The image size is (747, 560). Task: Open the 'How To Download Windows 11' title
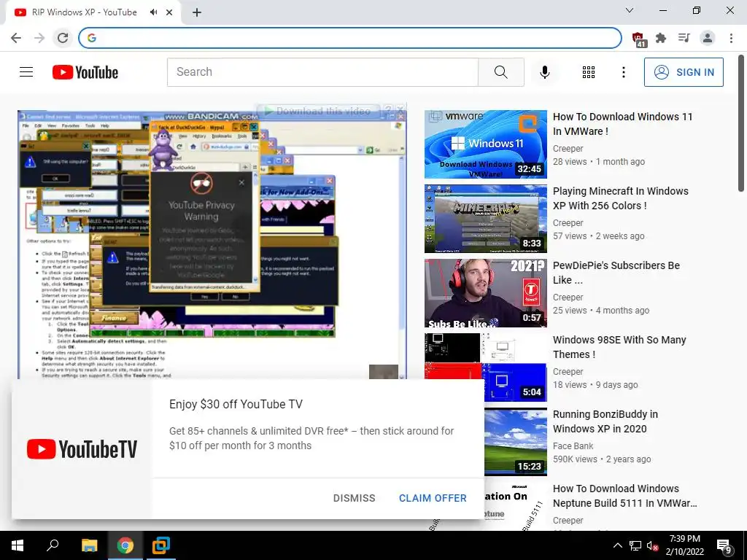point(622,124)
